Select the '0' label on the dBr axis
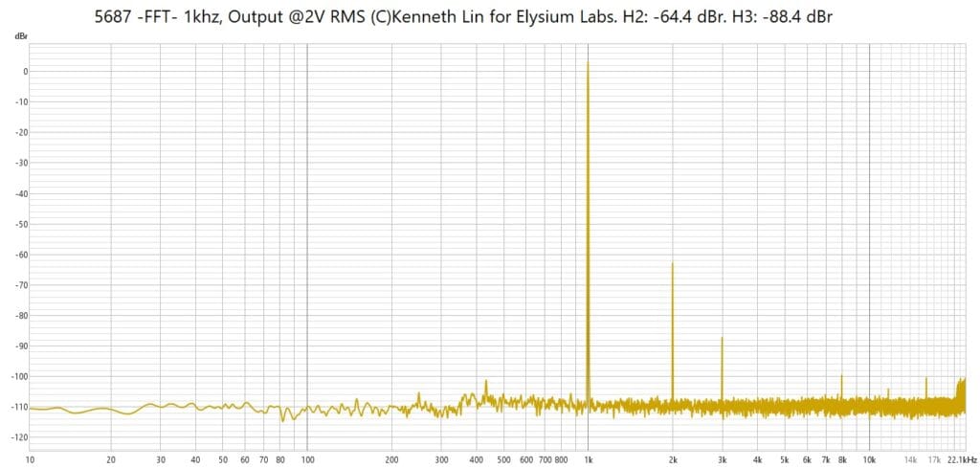 coord(26,71)
